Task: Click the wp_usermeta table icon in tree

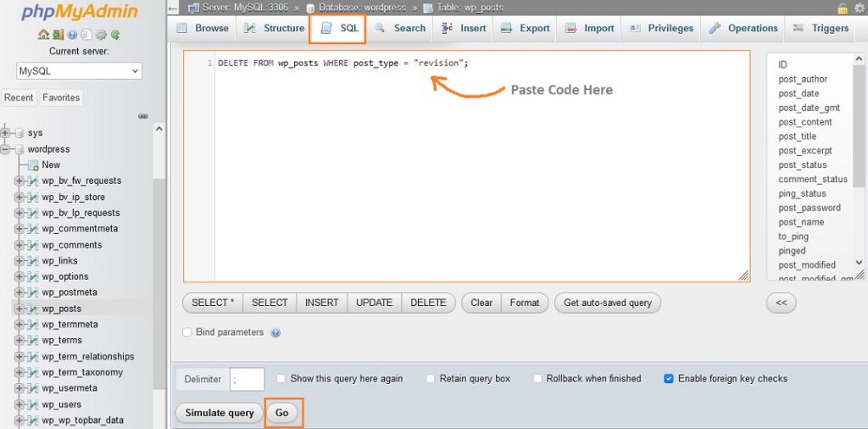Action: (33, 388)
